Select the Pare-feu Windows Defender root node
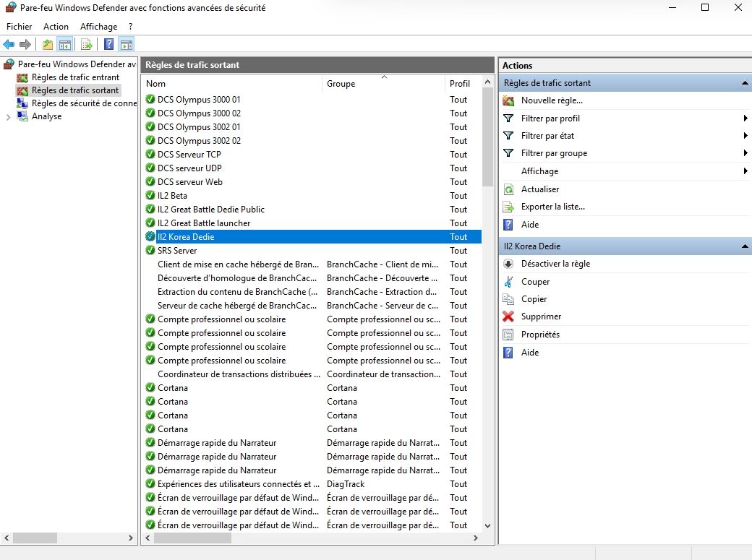Screen dimensions: 752x560 click(x=77, y=64)
